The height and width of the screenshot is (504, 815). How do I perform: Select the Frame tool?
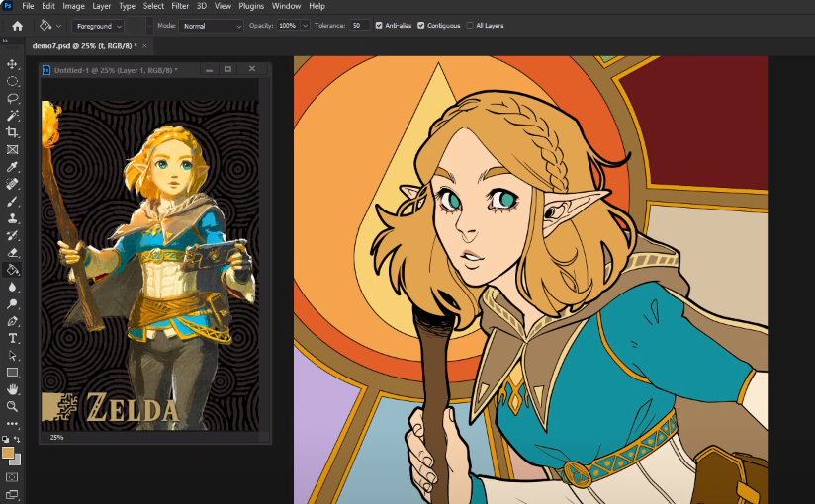(x=12, y=149)
